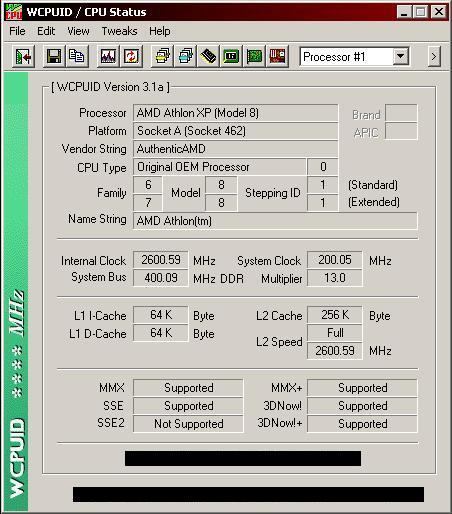Click WCPUID Version 3.1a group label
Image resolution: width=452 pixels, height=514 pixels.
pyautogui.click(x=110, y=87)
